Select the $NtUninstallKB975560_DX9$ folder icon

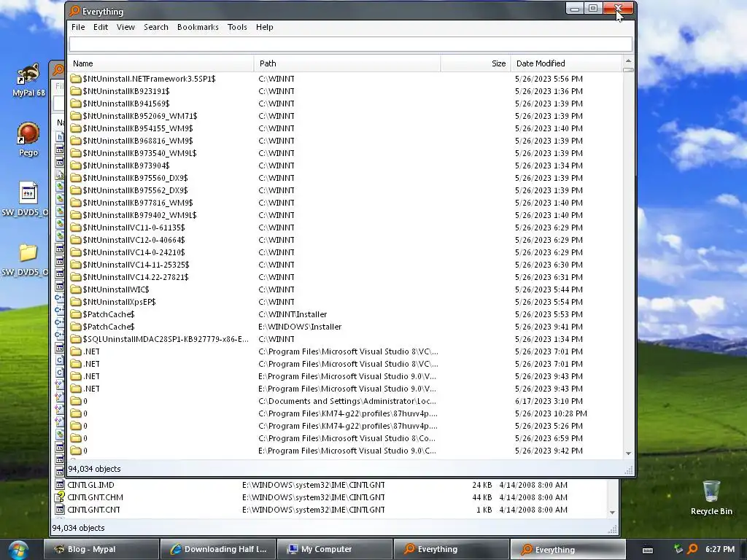pyautogui.click(x=76, y=178)
